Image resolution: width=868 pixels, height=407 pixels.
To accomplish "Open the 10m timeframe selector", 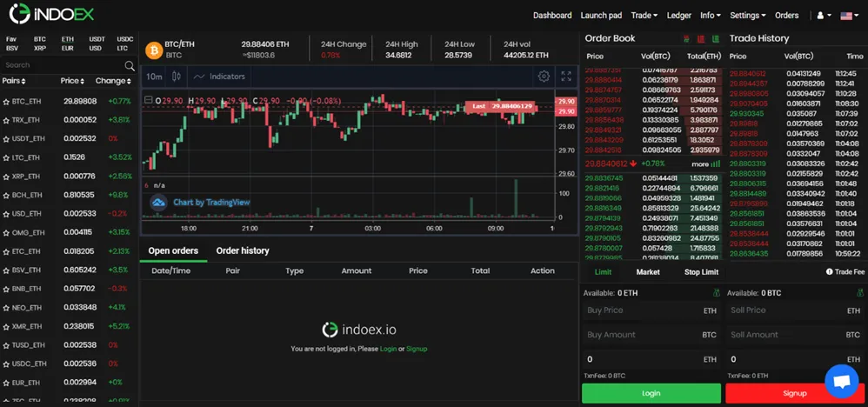I will 155,77.
